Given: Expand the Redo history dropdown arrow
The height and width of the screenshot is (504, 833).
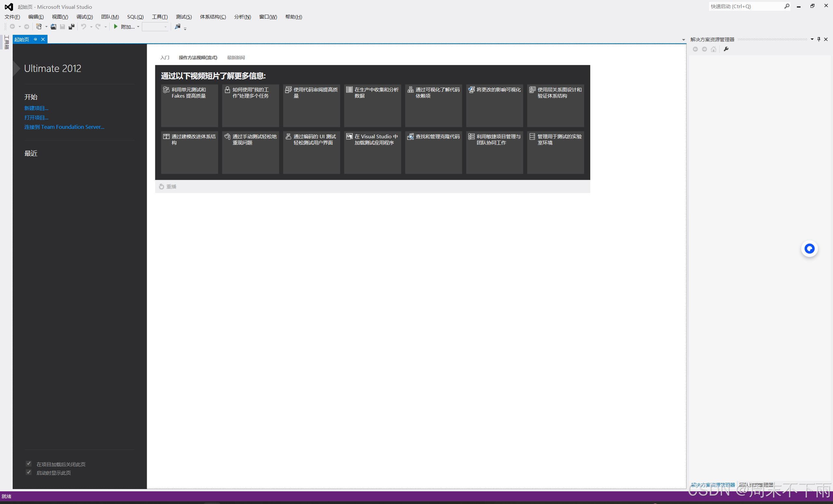Looking at the screenshot, I should click(105, 27).
